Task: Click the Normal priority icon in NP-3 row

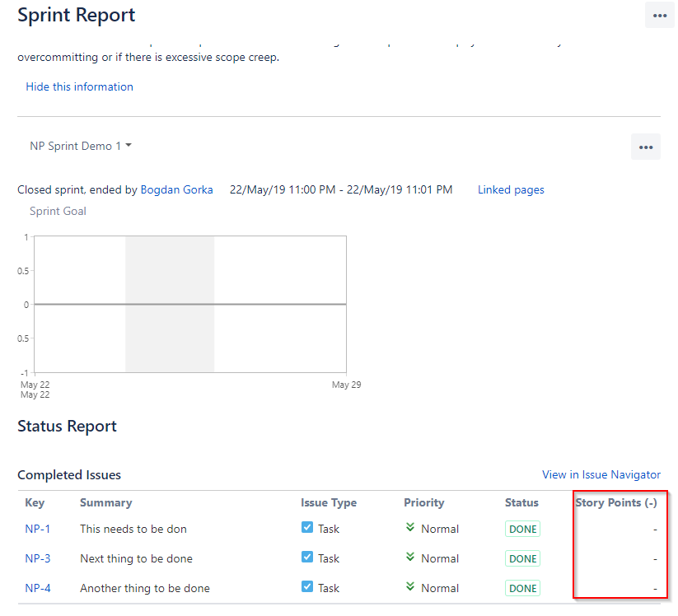Action: tap(410, 557)
